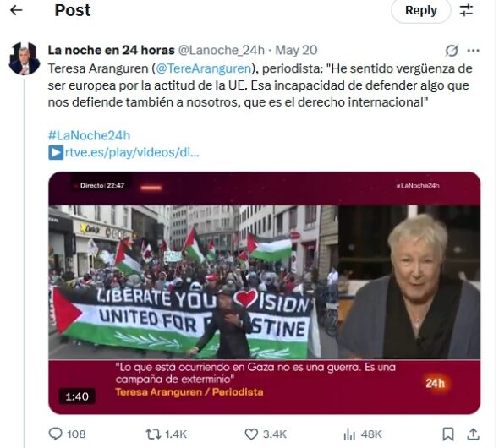
Task: Open the three-dot more options menu
Action: tap(474, 50)
